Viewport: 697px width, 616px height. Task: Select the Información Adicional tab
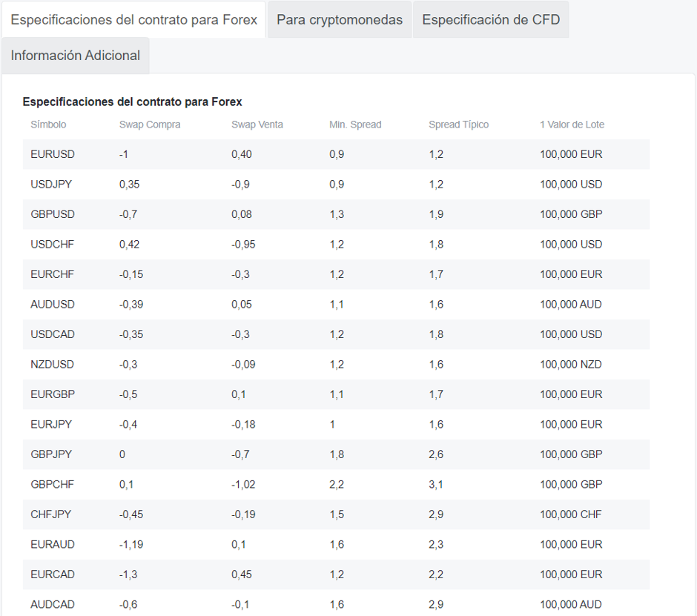(75, 55)
